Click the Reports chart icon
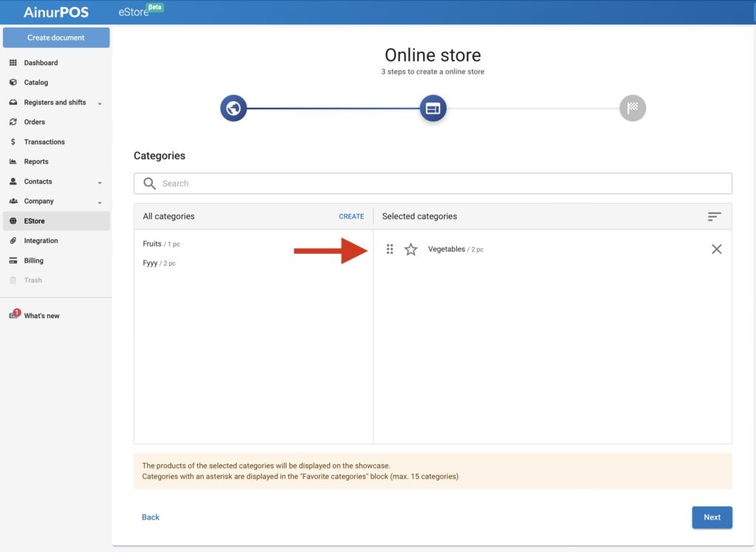 tap(13, 162)
